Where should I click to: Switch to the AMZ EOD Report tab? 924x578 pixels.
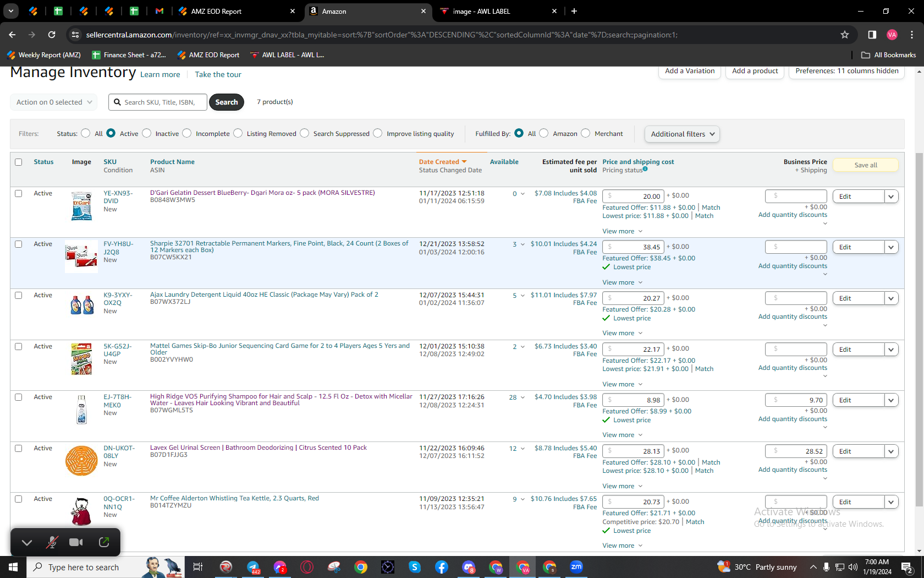[x=237, y=11]
